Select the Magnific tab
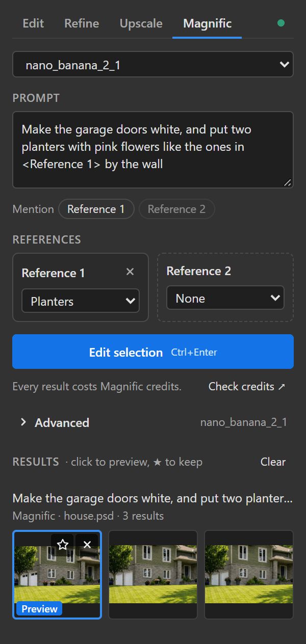 coord(207,23)
